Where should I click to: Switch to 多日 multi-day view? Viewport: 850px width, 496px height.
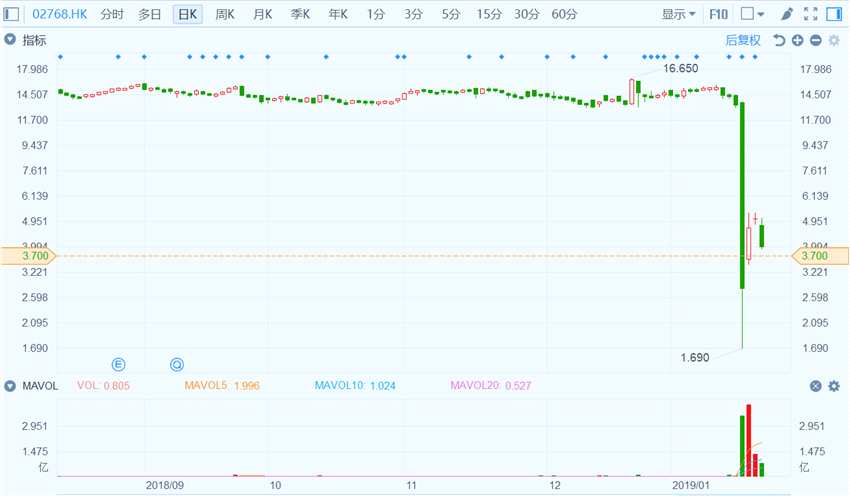149,14
